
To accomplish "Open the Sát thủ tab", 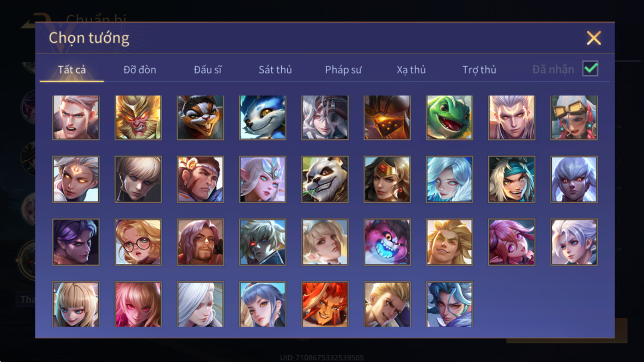I will tap(275, 70).
